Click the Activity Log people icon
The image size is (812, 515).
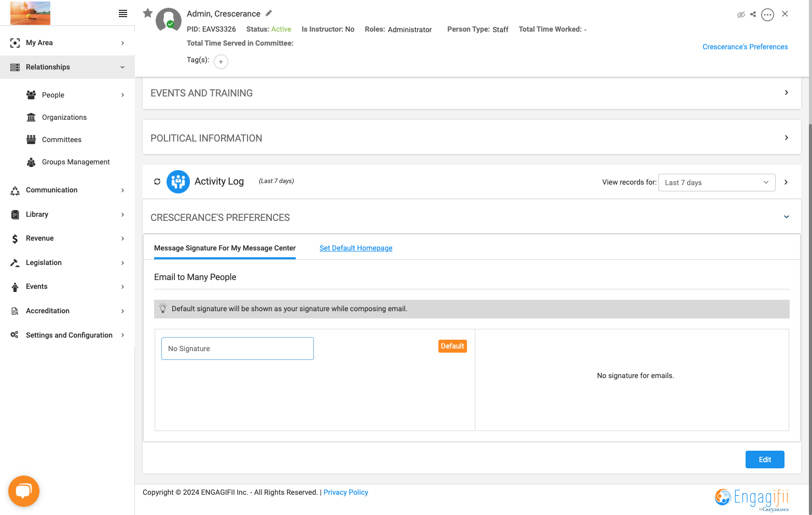178,182
